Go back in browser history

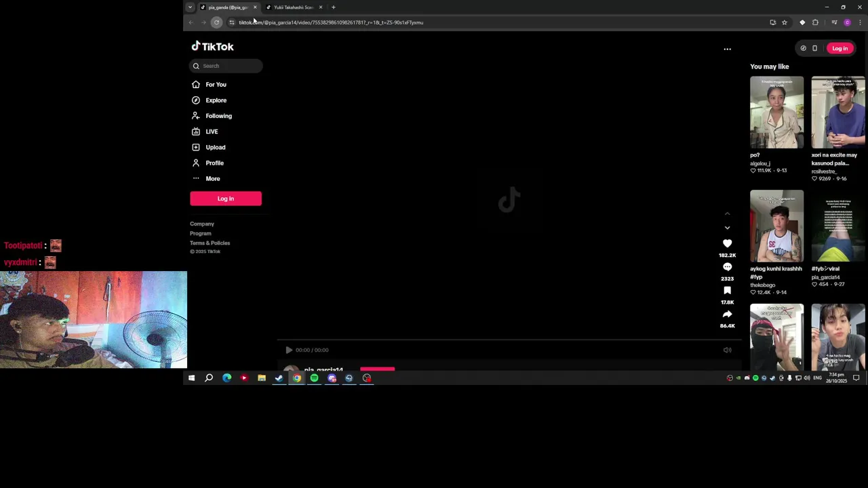(x=191, y=22)
